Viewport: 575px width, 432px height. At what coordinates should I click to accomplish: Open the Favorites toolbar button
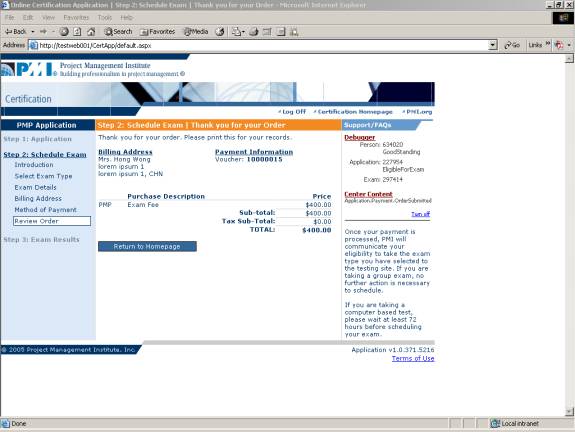(158, 32)
